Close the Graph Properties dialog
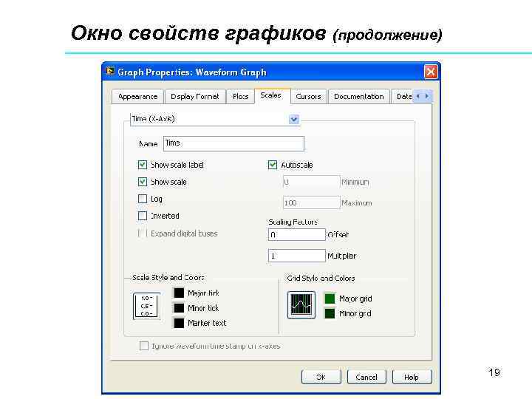Screen dimensions: 532x399 [431, 72]
